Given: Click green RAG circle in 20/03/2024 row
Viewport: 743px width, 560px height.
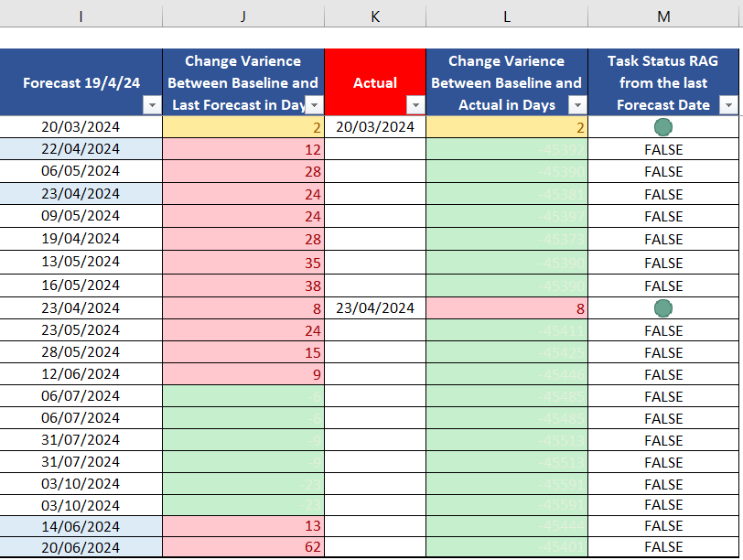Looking at the screenshot, I should click(x=662, y=127).
